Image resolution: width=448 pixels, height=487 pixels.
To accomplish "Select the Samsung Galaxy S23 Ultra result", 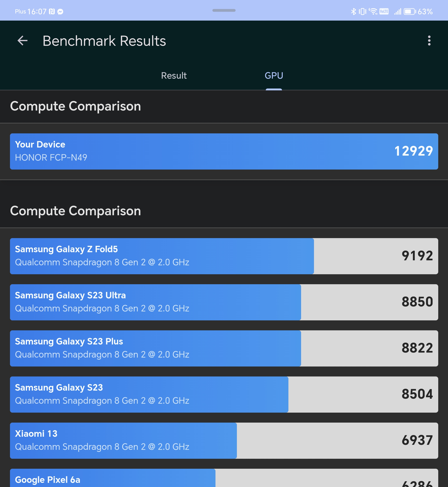I will [x=224, y=302].
